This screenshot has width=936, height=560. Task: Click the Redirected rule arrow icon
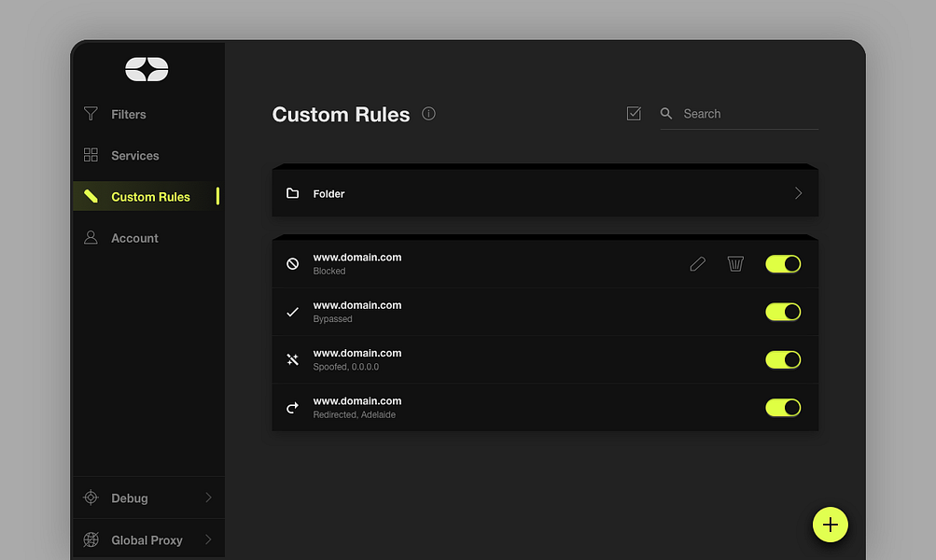[292, 408]
